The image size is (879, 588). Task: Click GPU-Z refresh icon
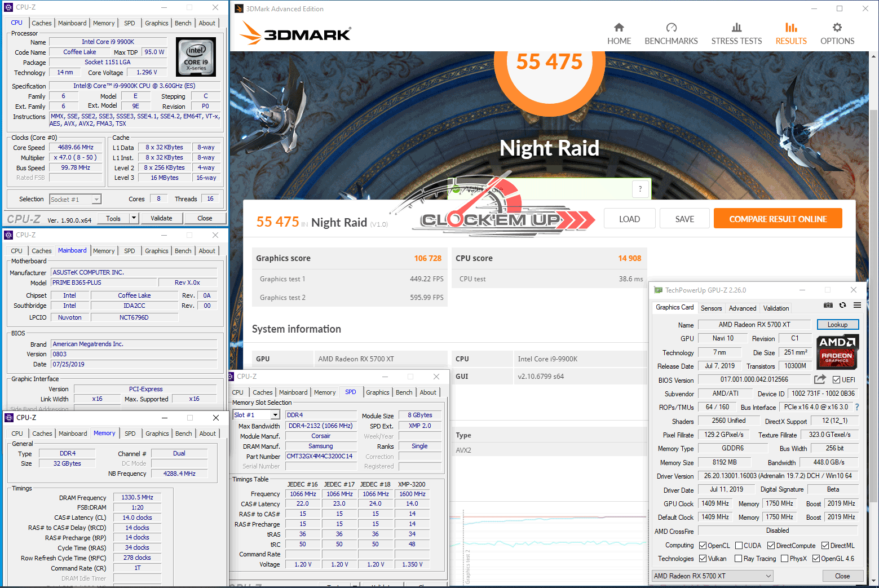click(x=842, y=305)
